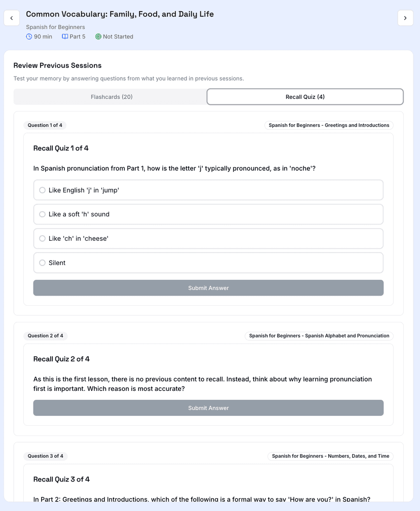Screen dimensions: 420x511
Task: Click the Question 1 of 4 badge
Action: [45, 125]
